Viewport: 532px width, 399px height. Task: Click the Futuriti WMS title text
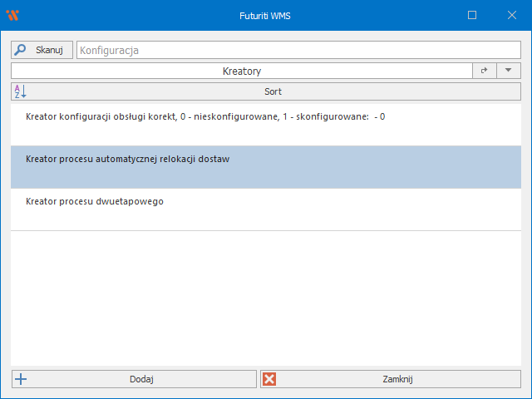point(266,15)
